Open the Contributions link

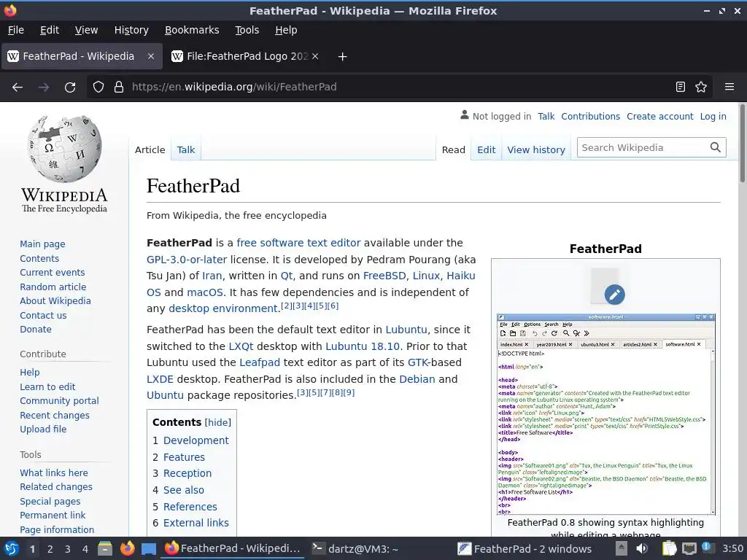click(x=590, y=116)
